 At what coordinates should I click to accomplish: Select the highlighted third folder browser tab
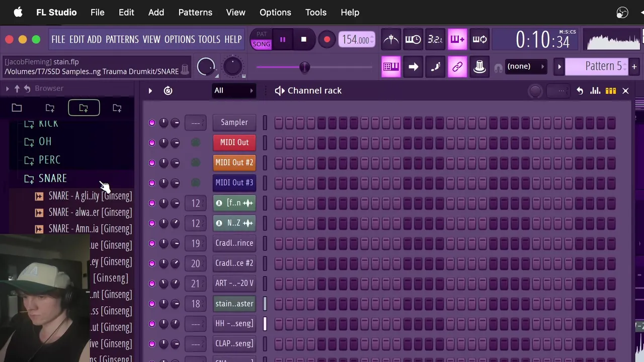pos(84,108)
